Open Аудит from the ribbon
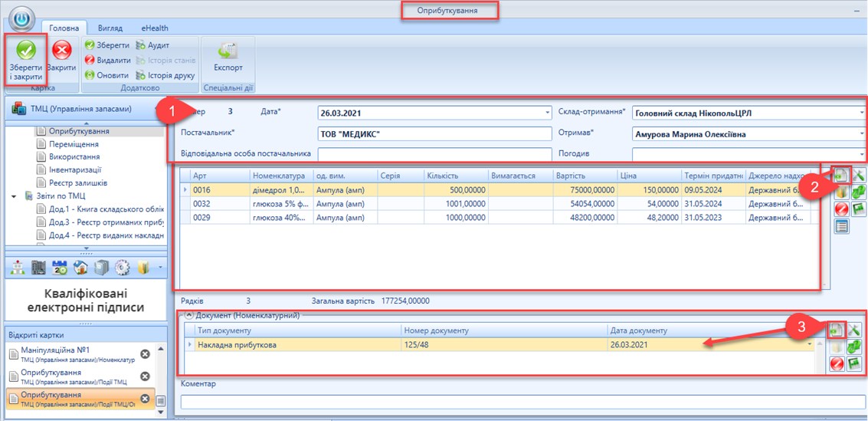868x421 pixels. point(152,45)
